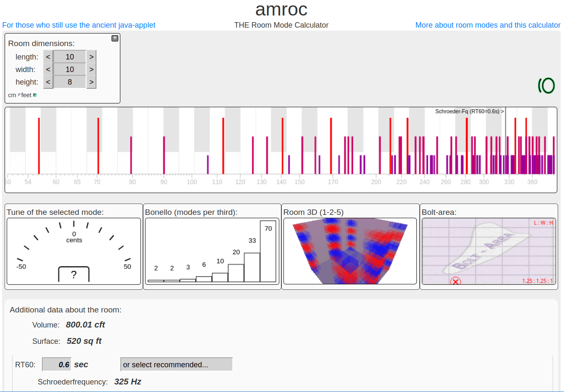Click the 1.25:1.25:1 ratio text
The height and width of the screenshot is (392, 564).
[x=538, y=281]
